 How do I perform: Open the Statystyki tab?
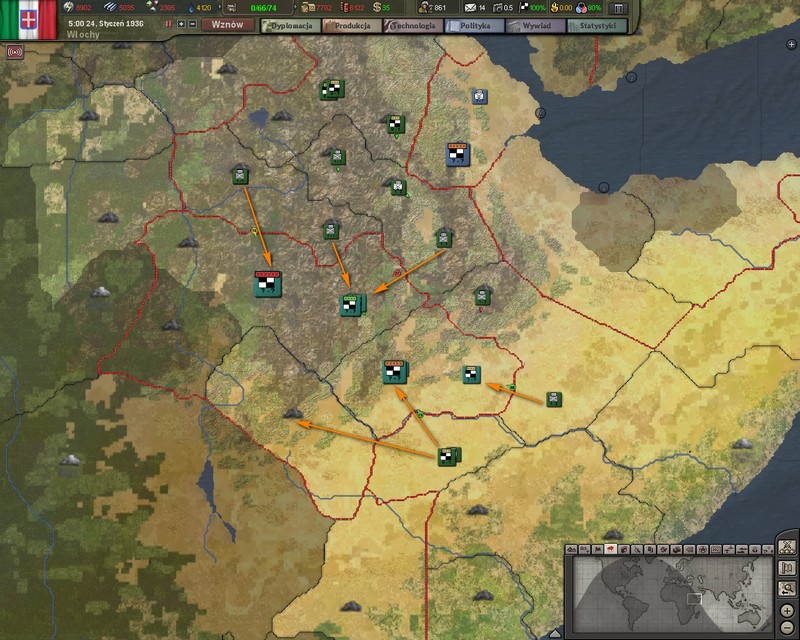(x=597, y=26)
